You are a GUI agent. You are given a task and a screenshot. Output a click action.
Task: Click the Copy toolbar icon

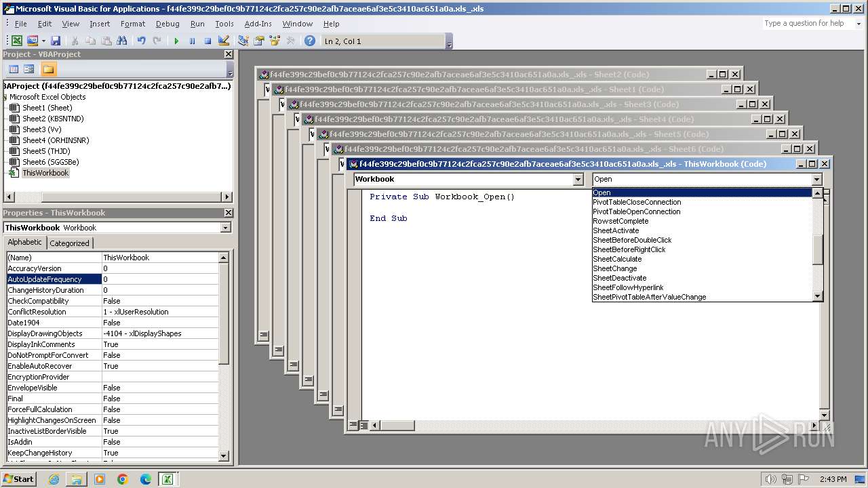(90, 41)
